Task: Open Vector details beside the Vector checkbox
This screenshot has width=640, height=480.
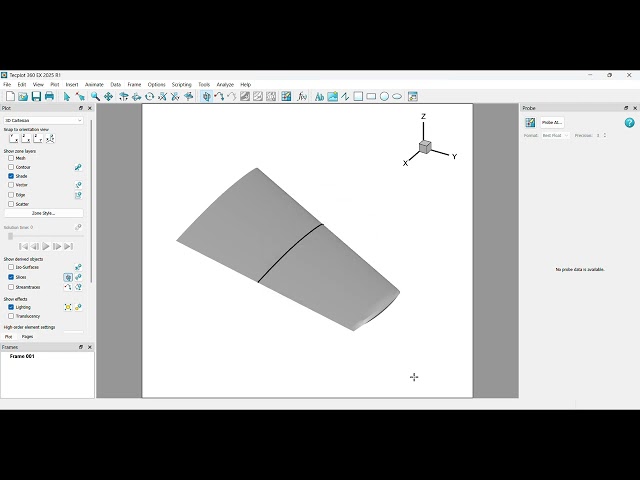Action: (x=78, y=185)
